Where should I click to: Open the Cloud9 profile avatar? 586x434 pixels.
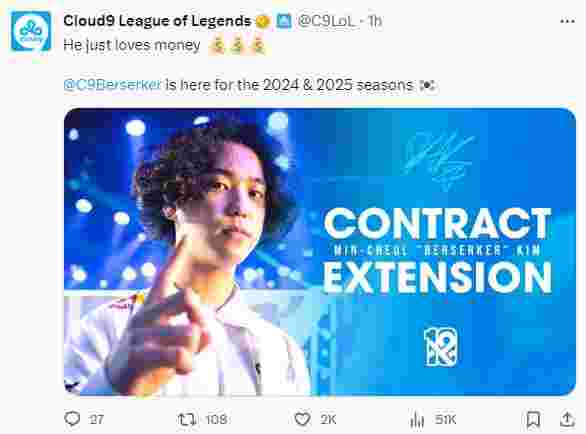click(x=31, y=31)
